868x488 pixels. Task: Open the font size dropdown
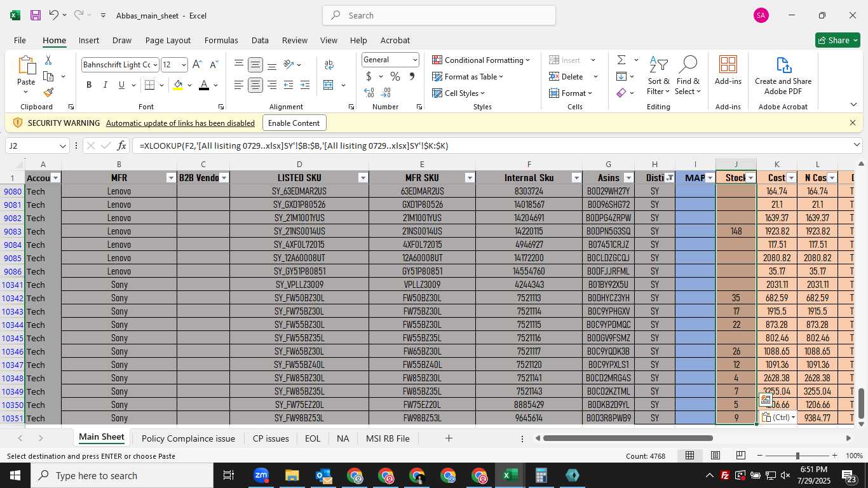[184, 65]
